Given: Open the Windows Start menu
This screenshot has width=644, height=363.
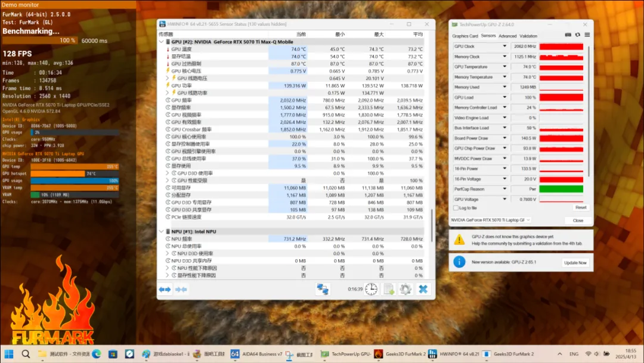Looking at the screenshot, I should (8, 354).
